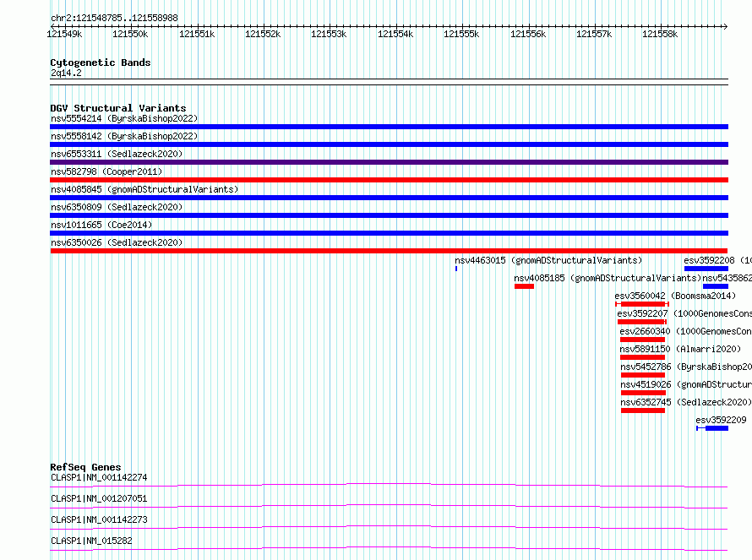This screenshot has height=560, width=752.
Task: Click the blue esv3592209 variant bar
Action: [712, 428]
